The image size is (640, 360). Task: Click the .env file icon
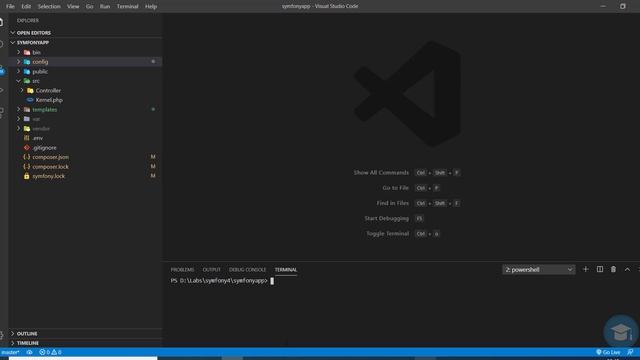point(27,138)
